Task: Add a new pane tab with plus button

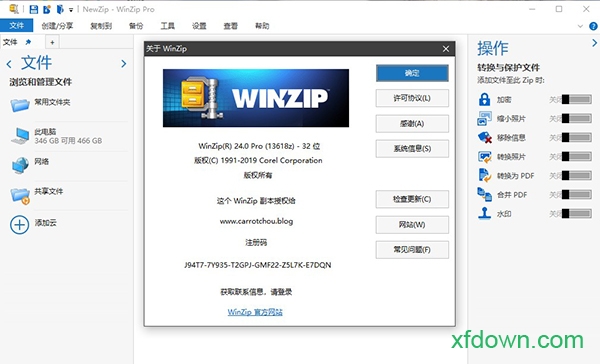Action: click(x=52, y=42)
